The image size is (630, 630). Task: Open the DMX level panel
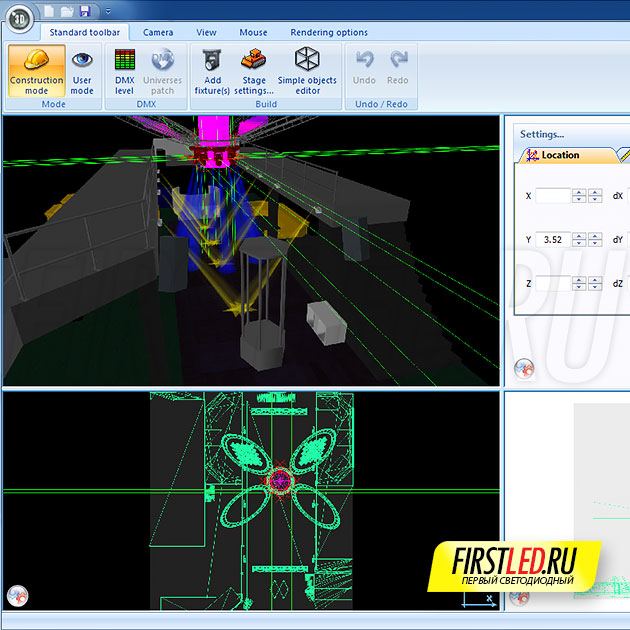click(x=124, y=70)
